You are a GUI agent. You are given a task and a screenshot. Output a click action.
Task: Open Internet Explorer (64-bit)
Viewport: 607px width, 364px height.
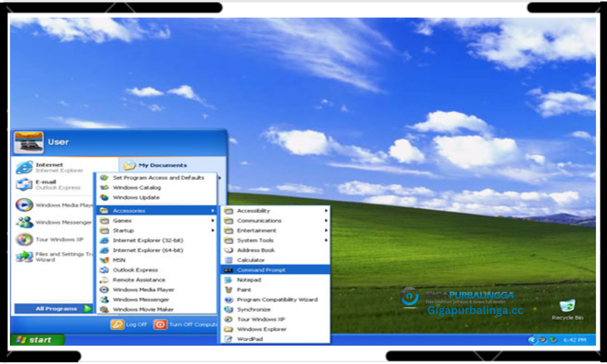[157, 250]
